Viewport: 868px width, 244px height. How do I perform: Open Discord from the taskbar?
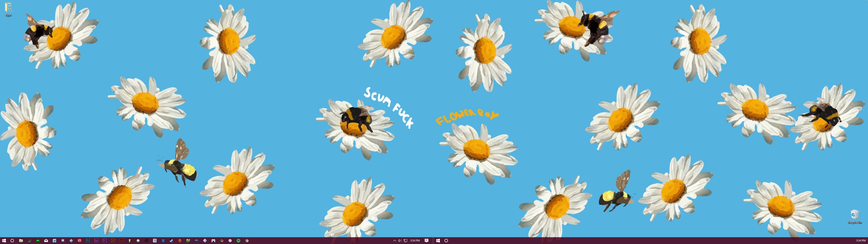[63, 241]
